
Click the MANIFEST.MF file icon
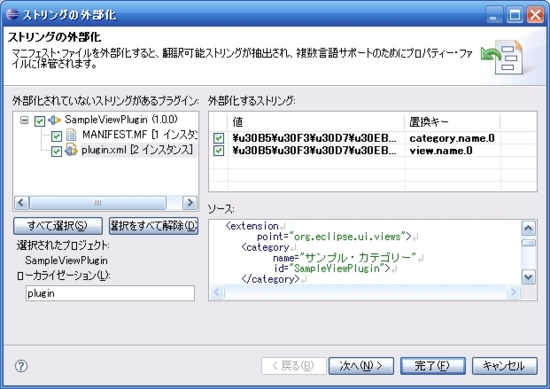(71, 135)
